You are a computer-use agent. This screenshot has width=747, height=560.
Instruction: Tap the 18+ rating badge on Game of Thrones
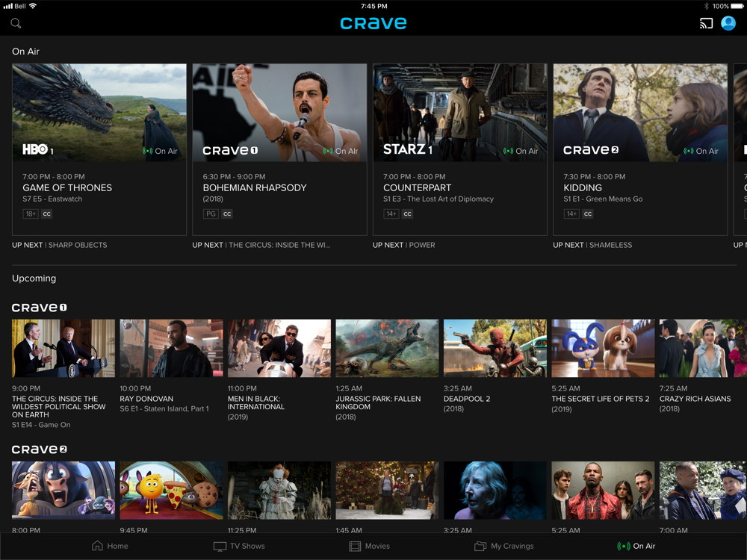click(31, 214)
